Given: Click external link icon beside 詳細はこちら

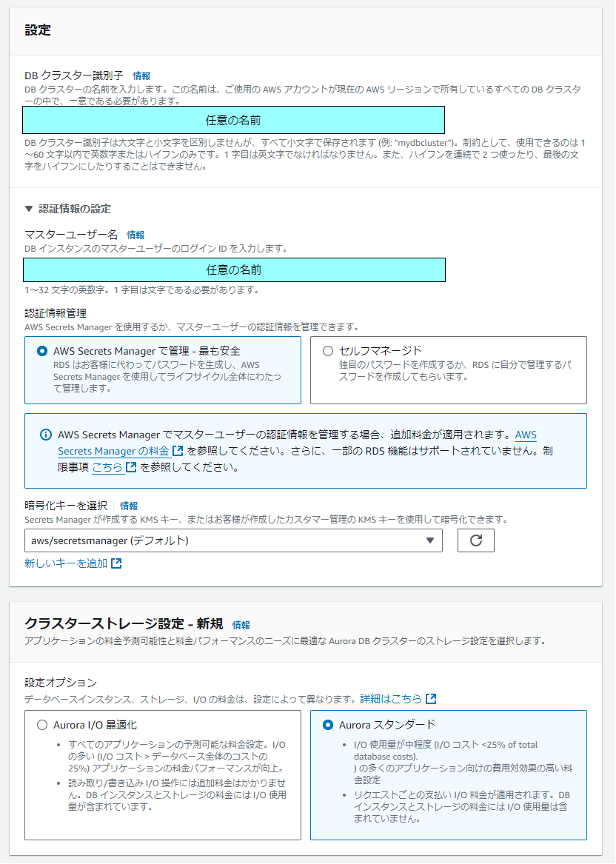Looking at the screenshot, I should [x=431, y=699].
